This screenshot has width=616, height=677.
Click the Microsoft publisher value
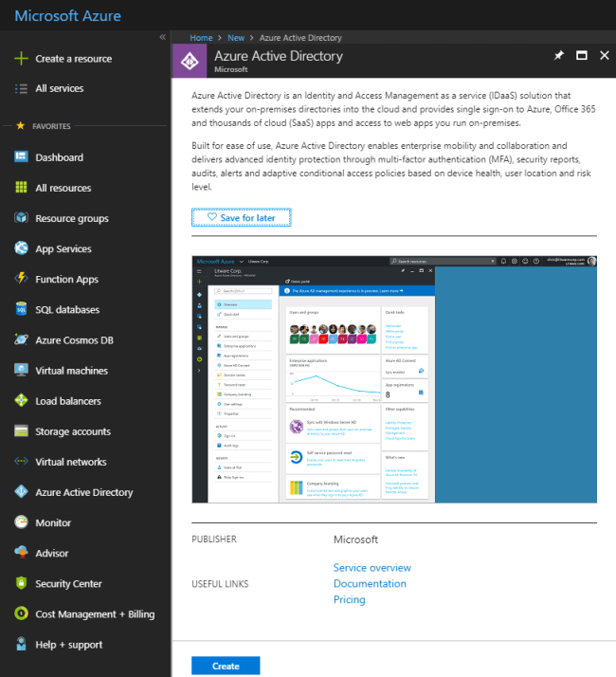click(355, 540)
